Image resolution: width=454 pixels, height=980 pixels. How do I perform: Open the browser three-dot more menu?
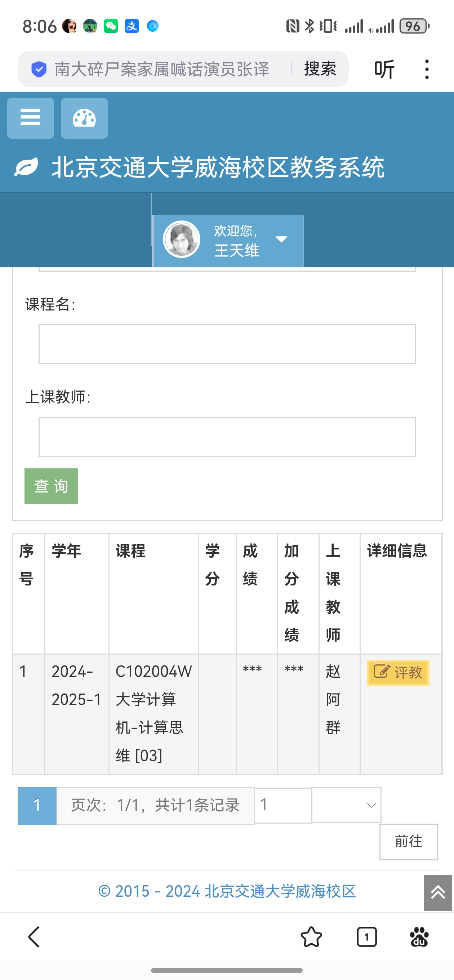click(x=427, y=69)
